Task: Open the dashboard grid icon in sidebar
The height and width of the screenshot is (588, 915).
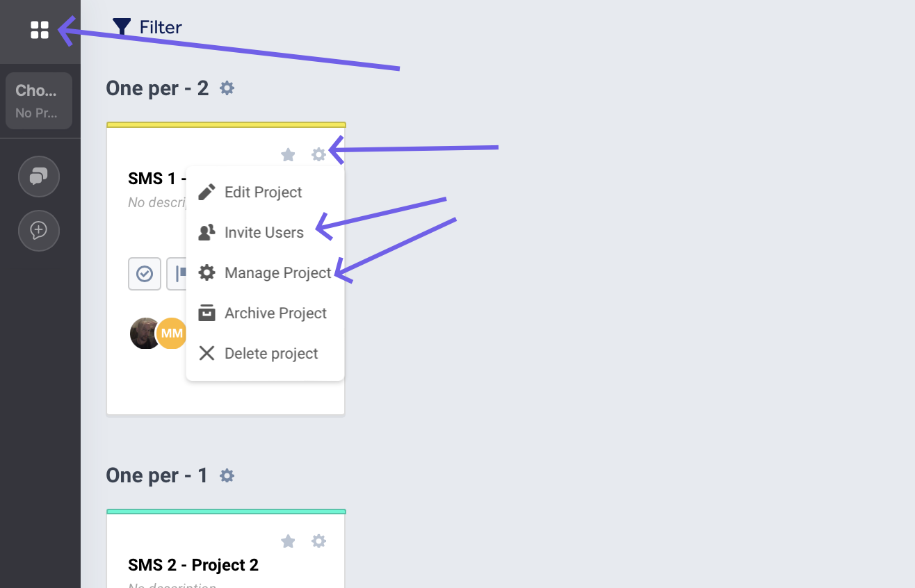Action: coord(40,30)
